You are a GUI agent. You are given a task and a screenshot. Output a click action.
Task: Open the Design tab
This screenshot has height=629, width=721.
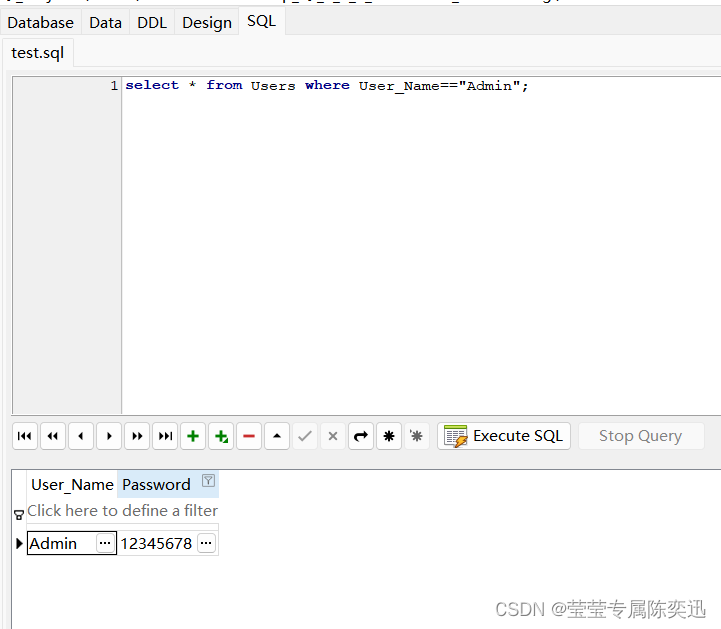tap(207, 23)
